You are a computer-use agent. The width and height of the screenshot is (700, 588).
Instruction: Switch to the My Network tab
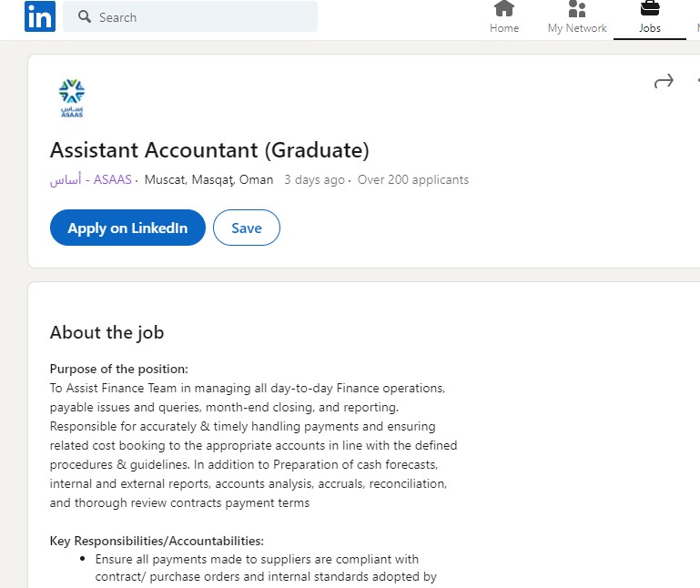[x=577, y=28]
